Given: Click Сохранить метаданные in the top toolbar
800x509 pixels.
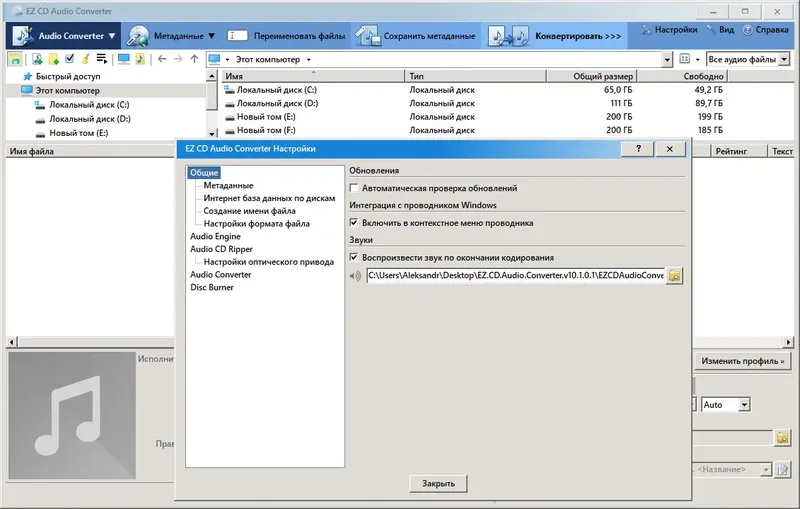Looking at the screenshot, I should pos(415,36).
